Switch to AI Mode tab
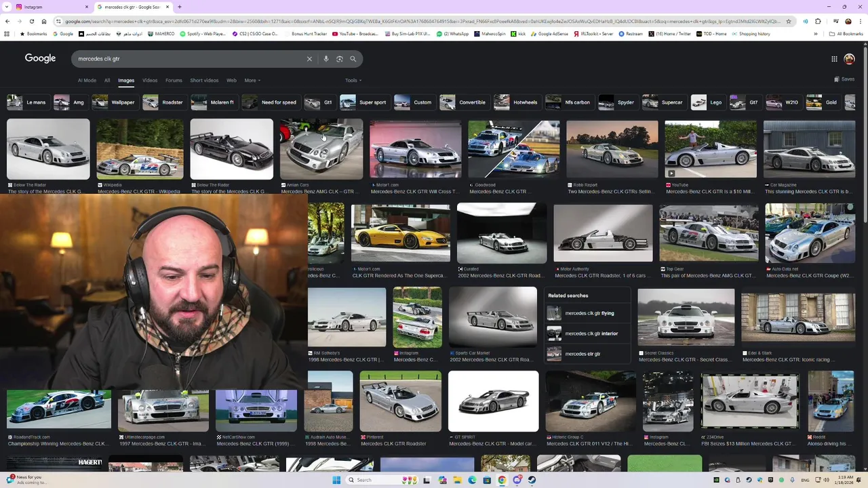 pyautogui.click(x=87, y=80)
